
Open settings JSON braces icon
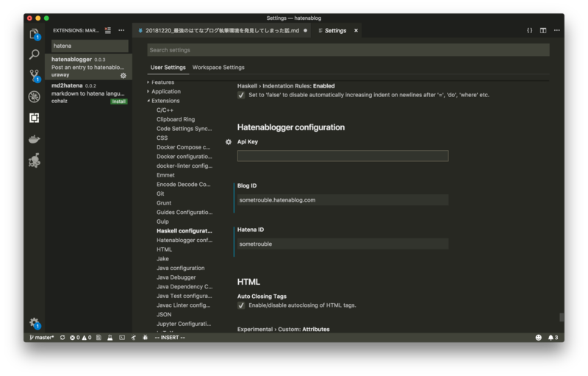coord(529,30)
